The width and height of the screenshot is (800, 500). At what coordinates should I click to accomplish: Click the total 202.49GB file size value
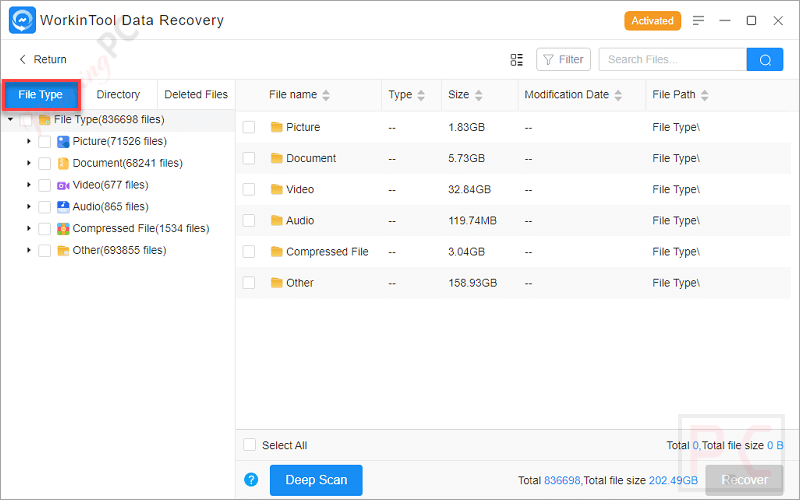click(x=673, y=480)
